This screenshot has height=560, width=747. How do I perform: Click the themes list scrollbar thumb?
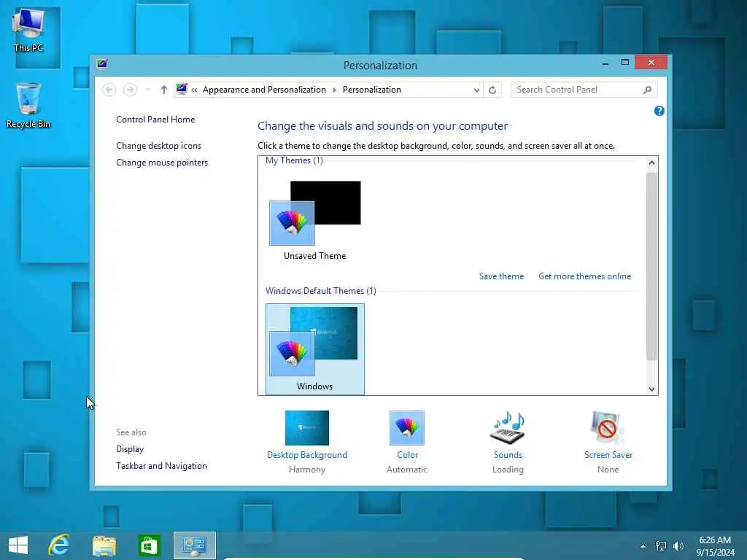(x=651, y=265)
